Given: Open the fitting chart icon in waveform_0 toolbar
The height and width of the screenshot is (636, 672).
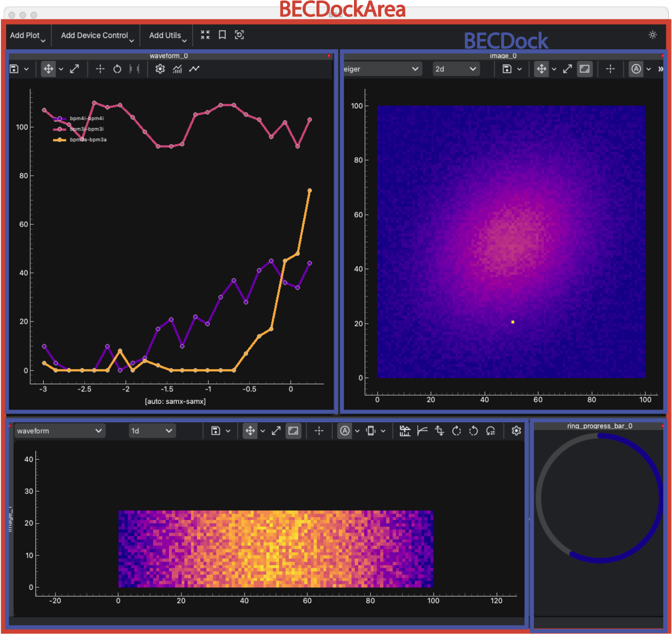Looking at the screenshot, I should click(x=177, y=69).
